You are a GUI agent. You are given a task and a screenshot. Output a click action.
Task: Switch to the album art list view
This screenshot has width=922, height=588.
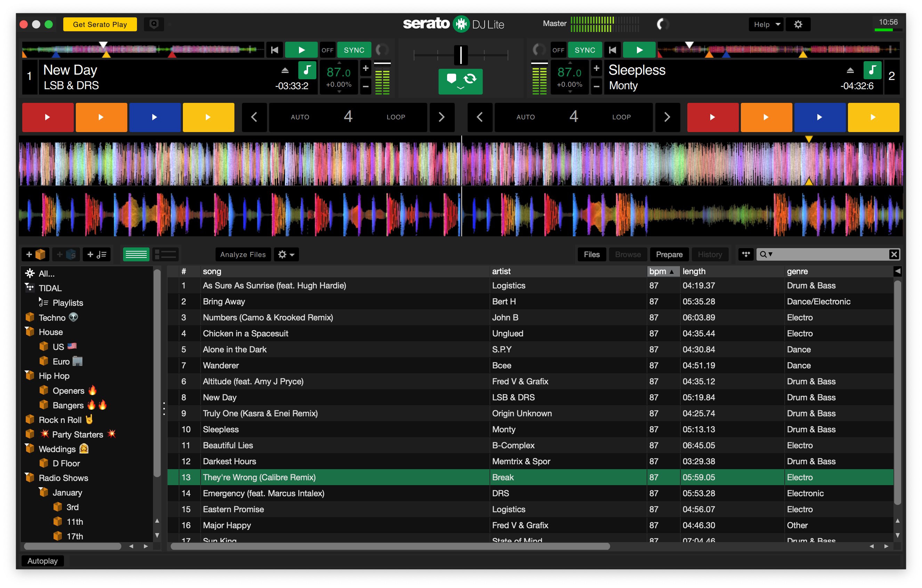[x=165, y=255]
